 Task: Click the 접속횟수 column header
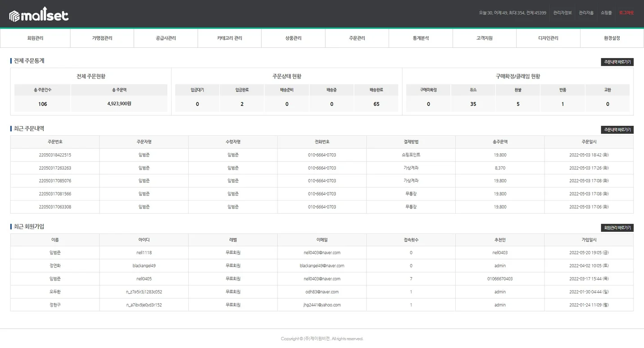coord(411,240)
